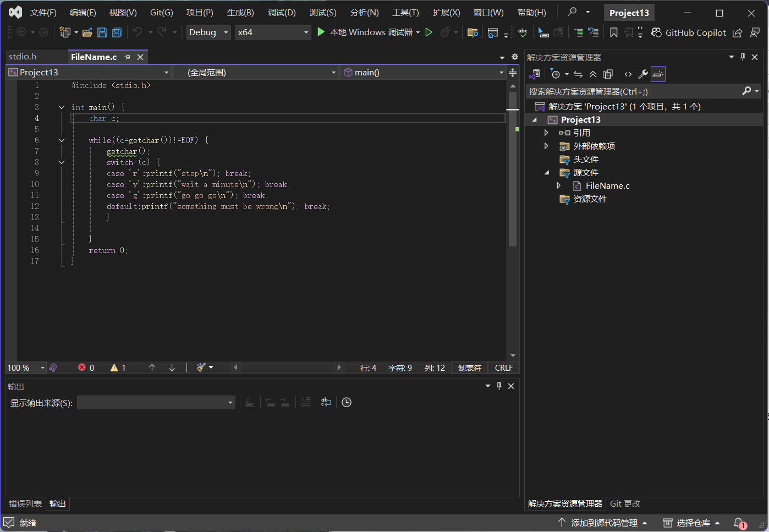
Task: Toggle bookmark on the current line
Action: [x=614, y=32]
